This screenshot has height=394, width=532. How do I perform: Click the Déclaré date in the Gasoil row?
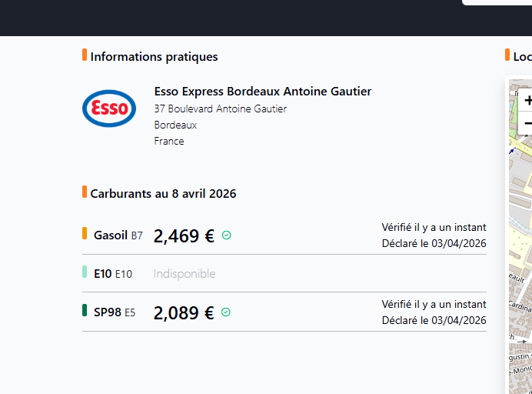(434, 243)
